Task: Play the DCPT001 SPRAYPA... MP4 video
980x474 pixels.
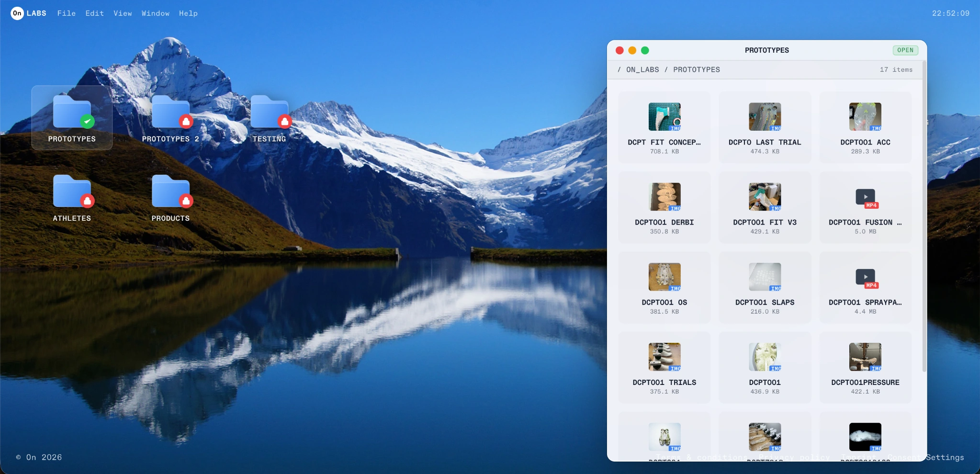Action: 865,287
